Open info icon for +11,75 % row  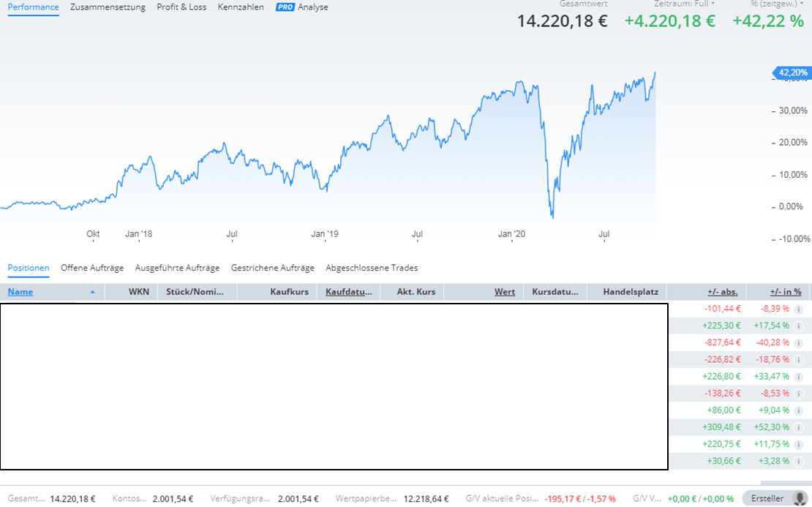pos(799,444)
